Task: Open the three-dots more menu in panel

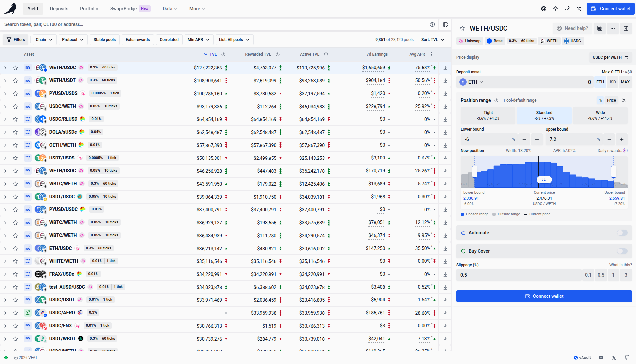Action: (x=613, y=28)
